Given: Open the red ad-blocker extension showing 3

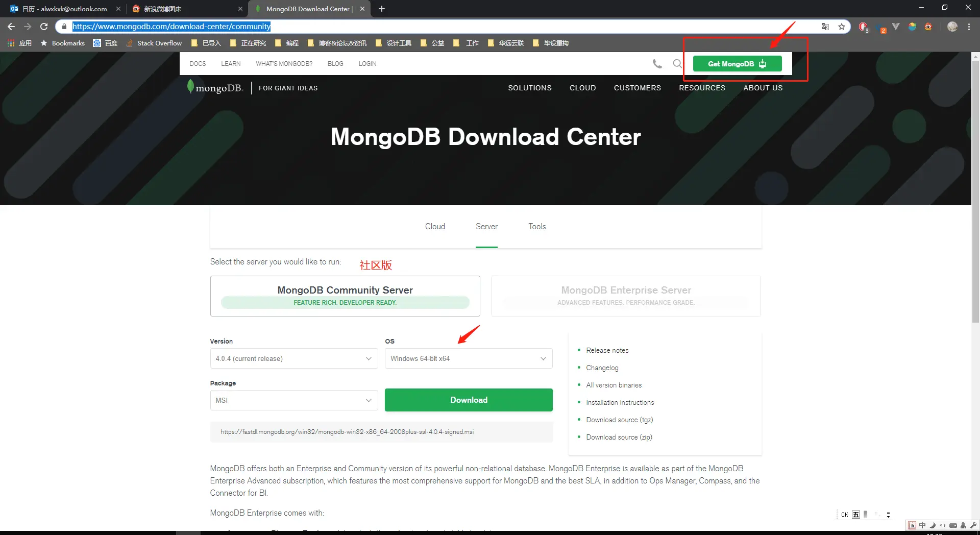Looking at the screenshot, I should click(x=863, y=27).
